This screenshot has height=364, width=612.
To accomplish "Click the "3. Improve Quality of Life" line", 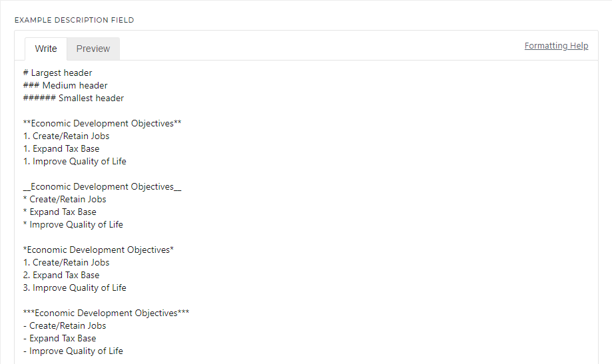I will click(x=75, y=288).
